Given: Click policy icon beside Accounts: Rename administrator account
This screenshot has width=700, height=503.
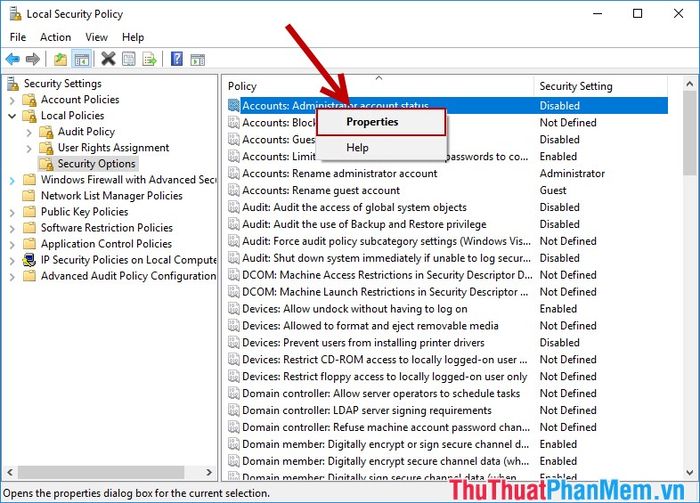Looking at the screenshot, I should click(x=233, y=173).
